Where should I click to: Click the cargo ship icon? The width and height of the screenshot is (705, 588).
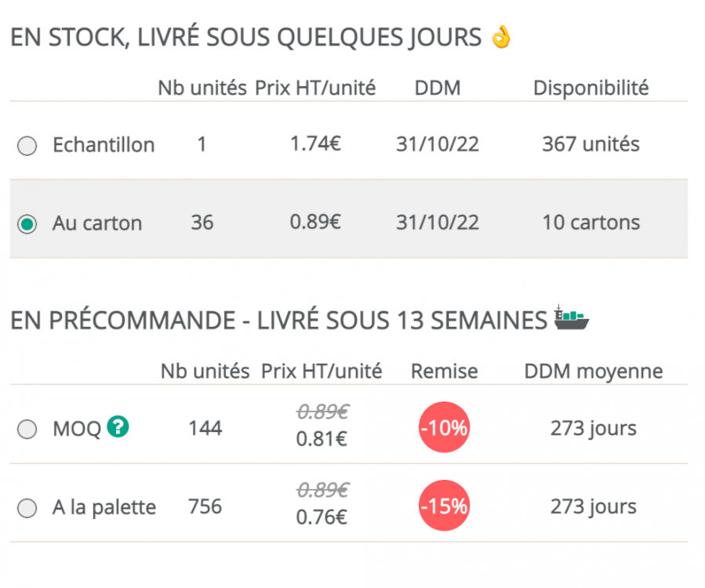pyautogui.click(x=571, y=318)
